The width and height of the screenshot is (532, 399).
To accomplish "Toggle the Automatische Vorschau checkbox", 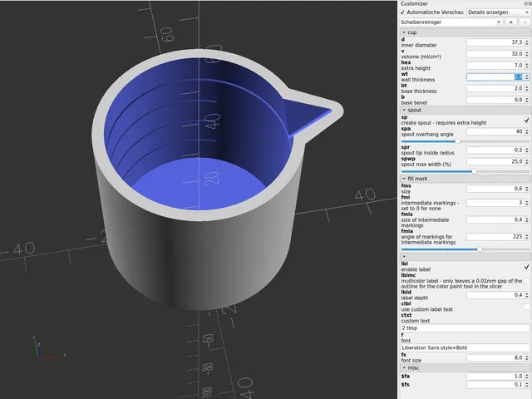I will tap(402, 12).
